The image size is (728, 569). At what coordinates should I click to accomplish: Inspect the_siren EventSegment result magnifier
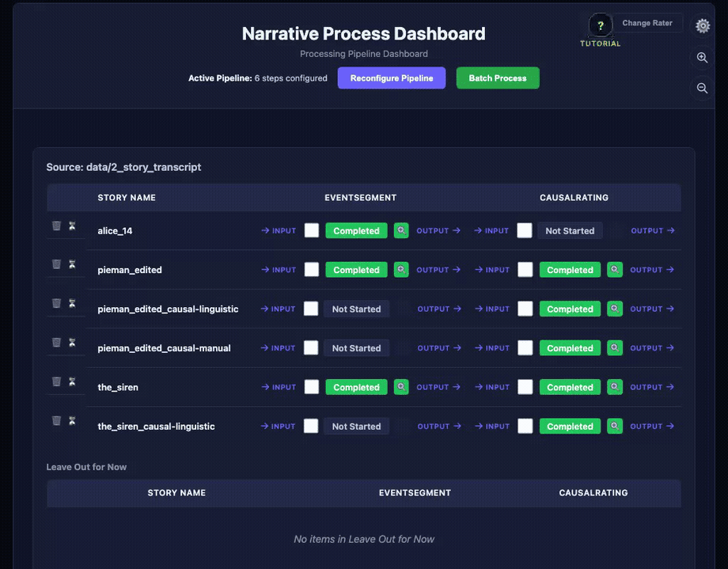(401, 387)
